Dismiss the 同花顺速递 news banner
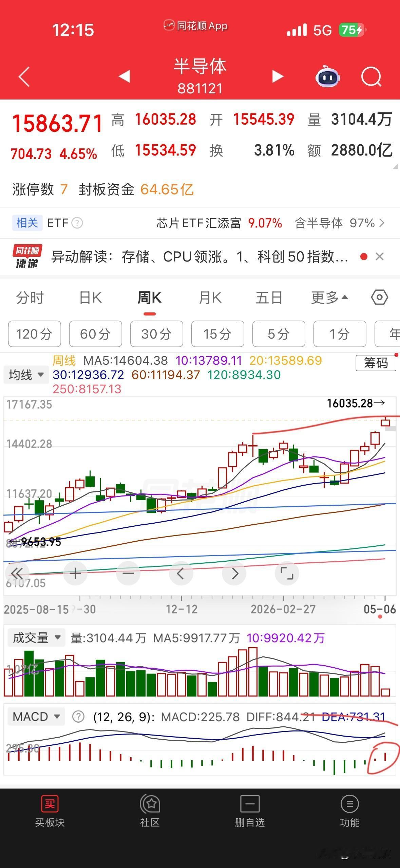 coord(380,256)
